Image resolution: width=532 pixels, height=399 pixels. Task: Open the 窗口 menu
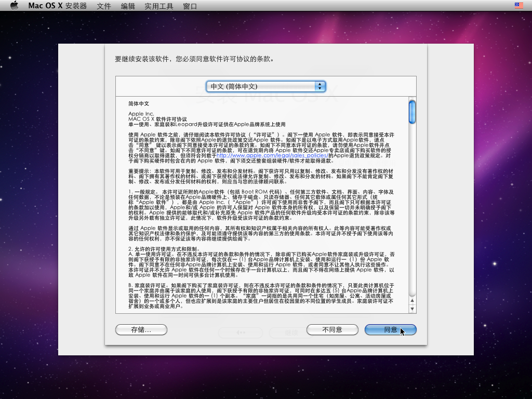coord(190,6)
